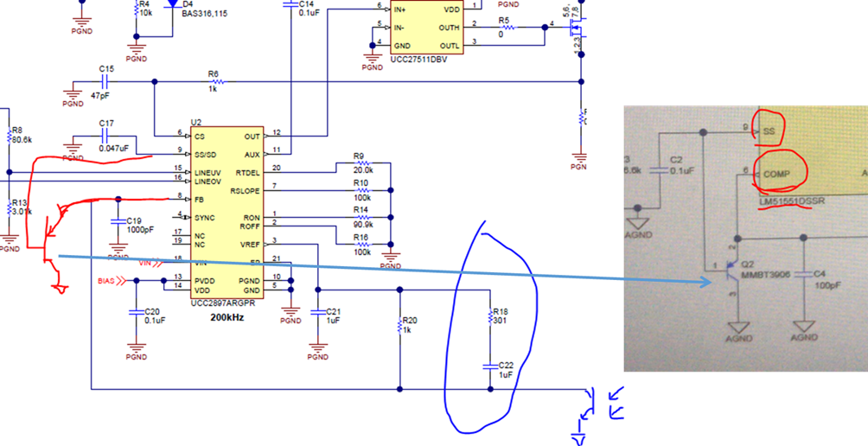868x446 pixels.
Task: Select the UCC27511DBV part label
Action: coord(418,60)
